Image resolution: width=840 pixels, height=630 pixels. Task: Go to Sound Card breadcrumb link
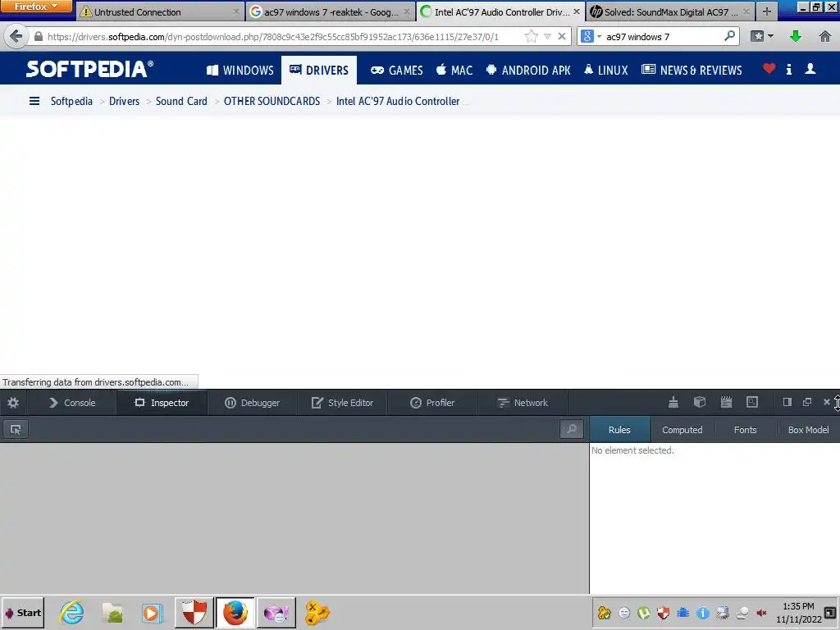(181, 101)
